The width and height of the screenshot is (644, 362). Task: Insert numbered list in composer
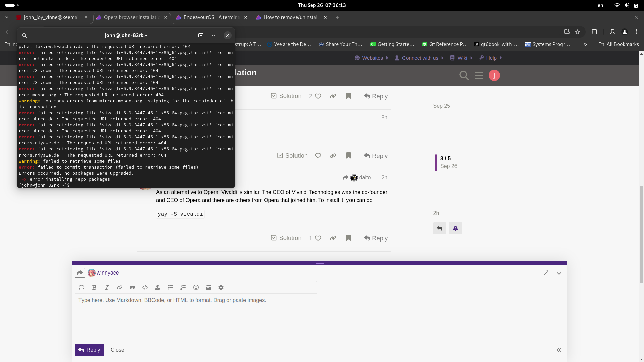[183, 287]
